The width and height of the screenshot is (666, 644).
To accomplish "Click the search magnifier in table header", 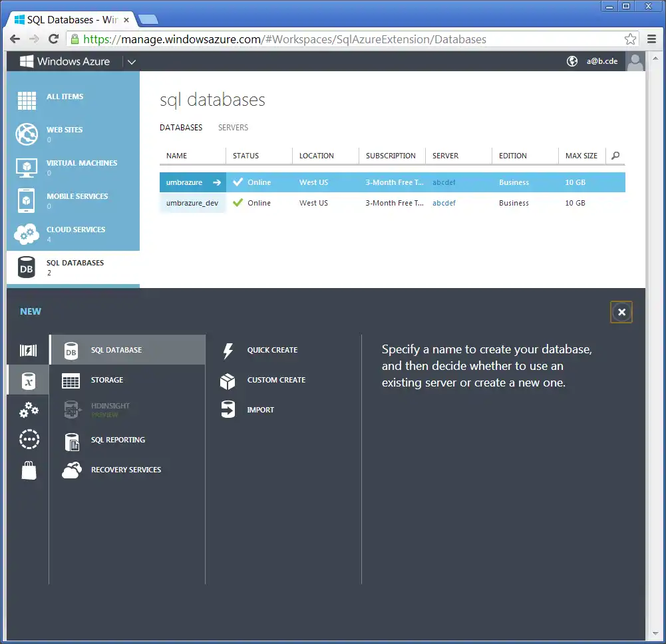I will 615,156.
